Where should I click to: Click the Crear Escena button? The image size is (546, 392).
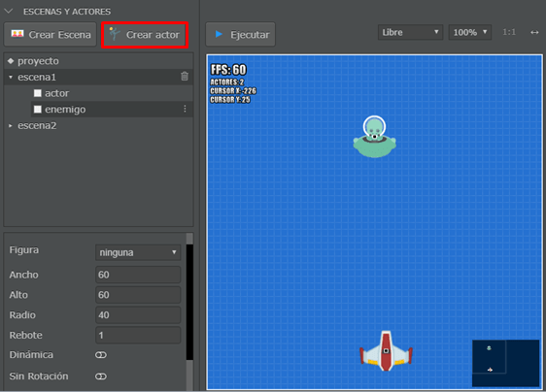point(51,34)
